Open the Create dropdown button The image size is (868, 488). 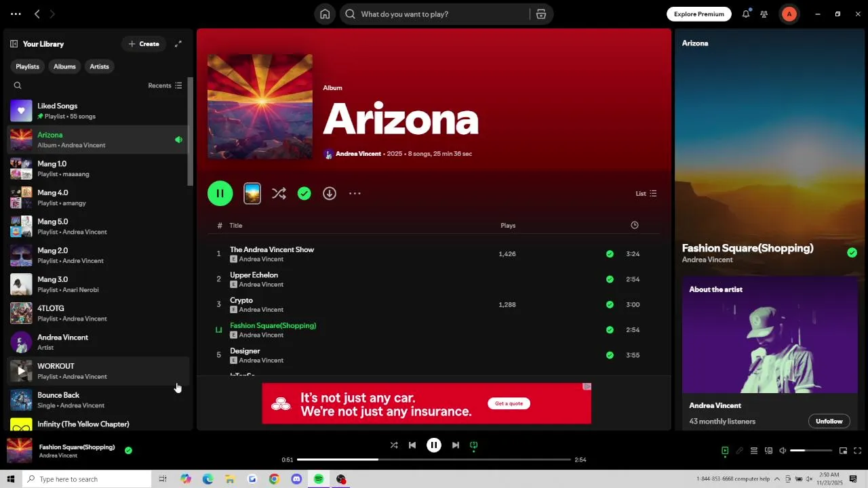tap(144, 44)
